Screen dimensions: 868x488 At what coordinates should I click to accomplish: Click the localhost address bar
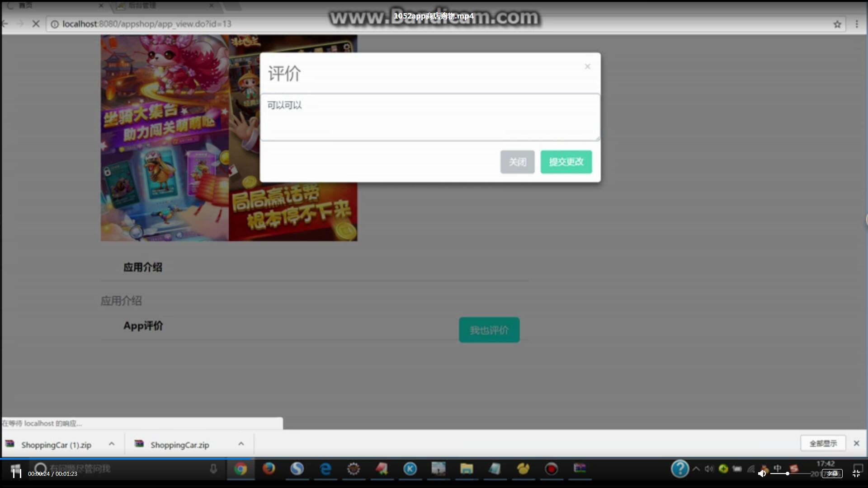point(445,24)
